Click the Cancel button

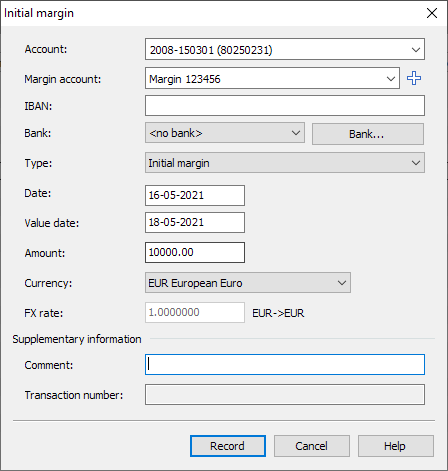coord(312,446)
